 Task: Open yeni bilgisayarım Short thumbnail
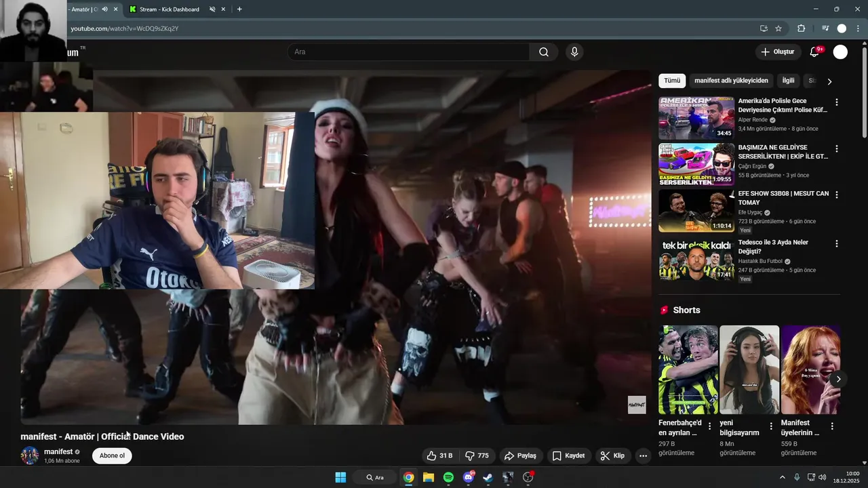749,370
